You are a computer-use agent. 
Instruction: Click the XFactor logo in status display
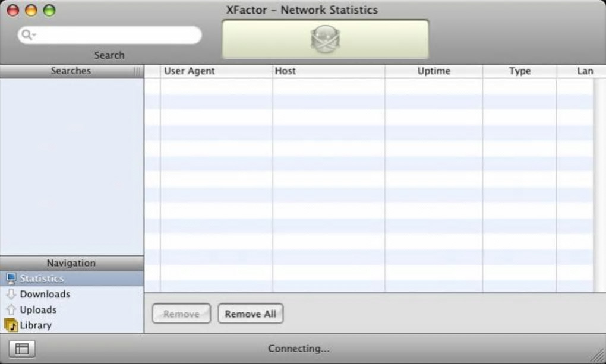coord(325,39)
